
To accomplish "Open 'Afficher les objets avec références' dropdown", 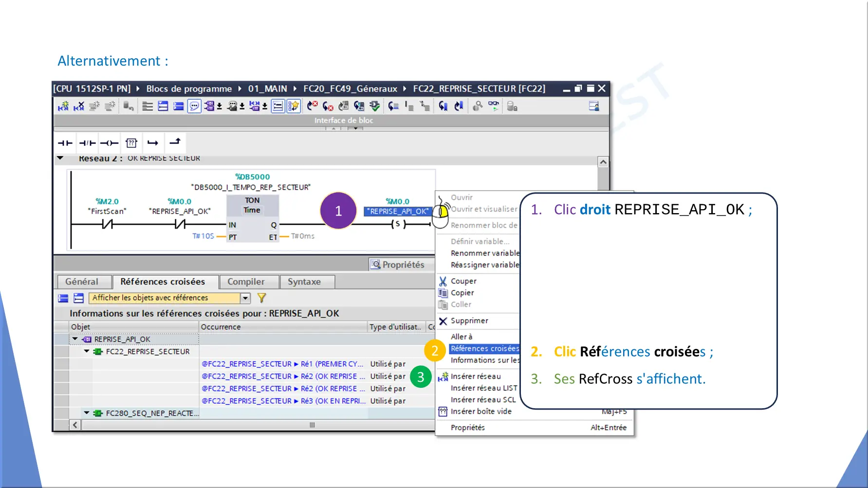I will (x=245, y=298).
